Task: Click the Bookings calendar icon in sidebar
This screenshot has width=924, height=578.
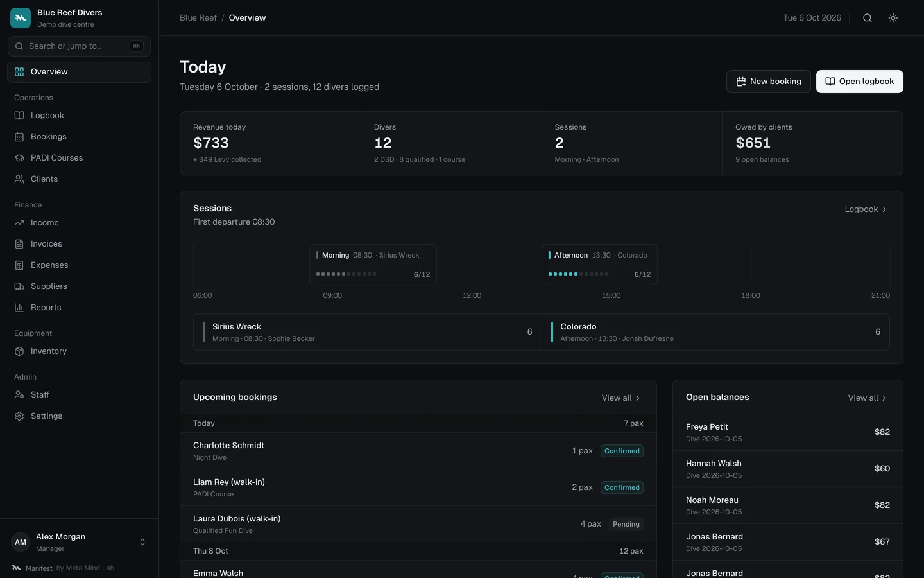Action: click(19, 137)
